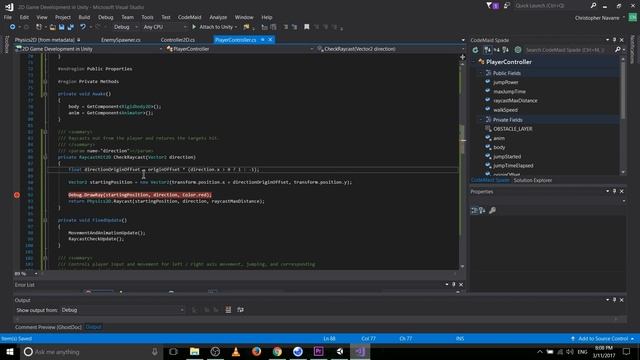This screenshot has width=640, height=360.
Task: Click the bookmark toolbar icon
Action: click(x=307, y=27)
